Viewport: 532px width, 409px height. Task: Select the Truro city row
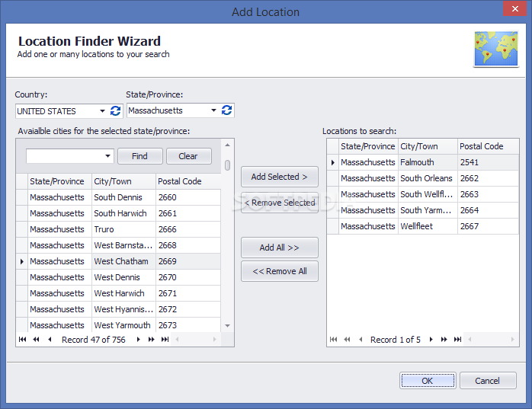(x=118, y=229)
